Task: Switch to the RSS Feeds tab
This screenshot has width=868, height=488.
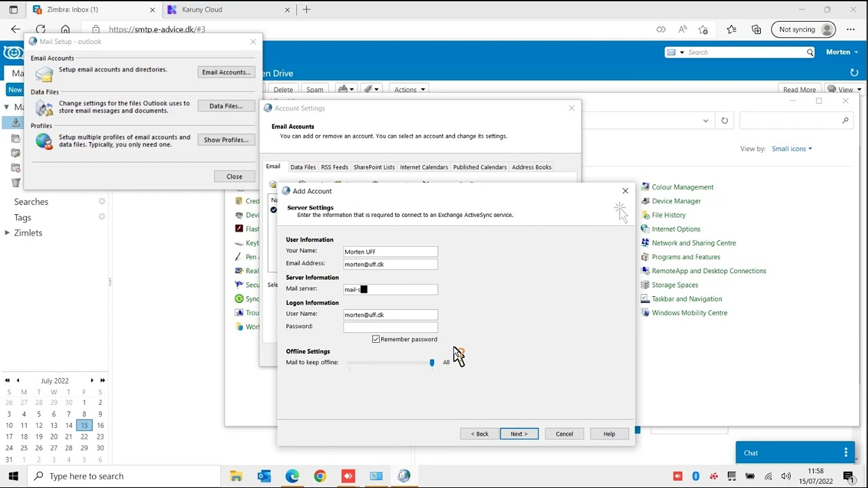Action: tap(334, 167)
